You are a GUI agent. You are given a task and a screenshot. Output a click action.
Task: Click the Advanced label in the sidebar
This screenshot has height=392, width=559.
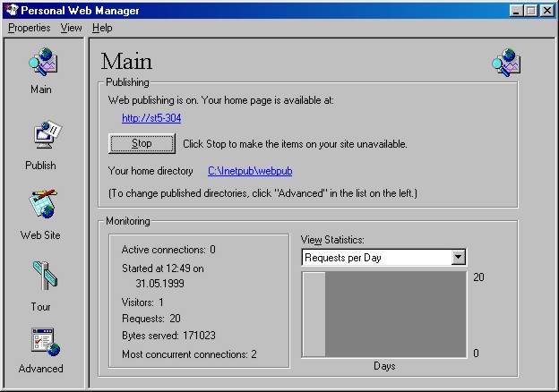point(40,368)
